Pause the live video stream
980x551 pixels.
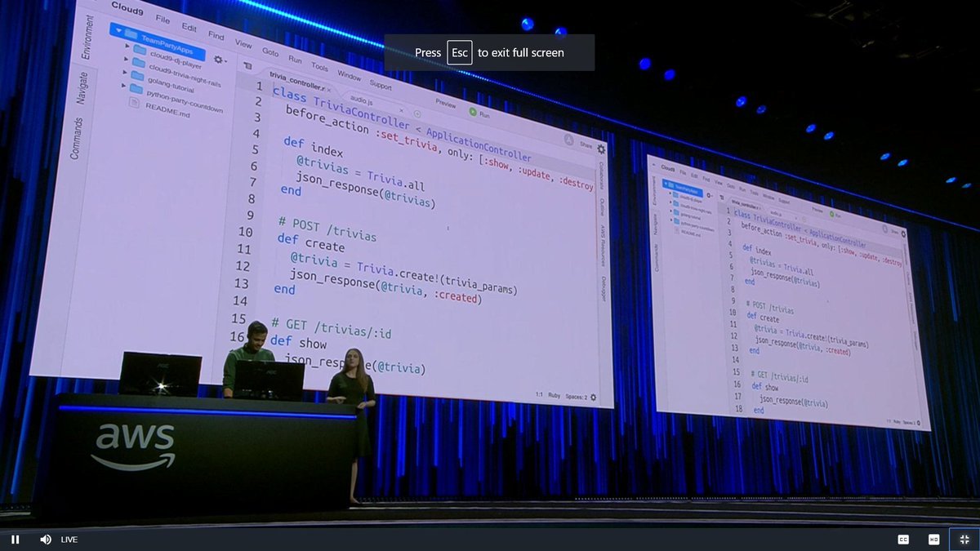coord(15,540)
